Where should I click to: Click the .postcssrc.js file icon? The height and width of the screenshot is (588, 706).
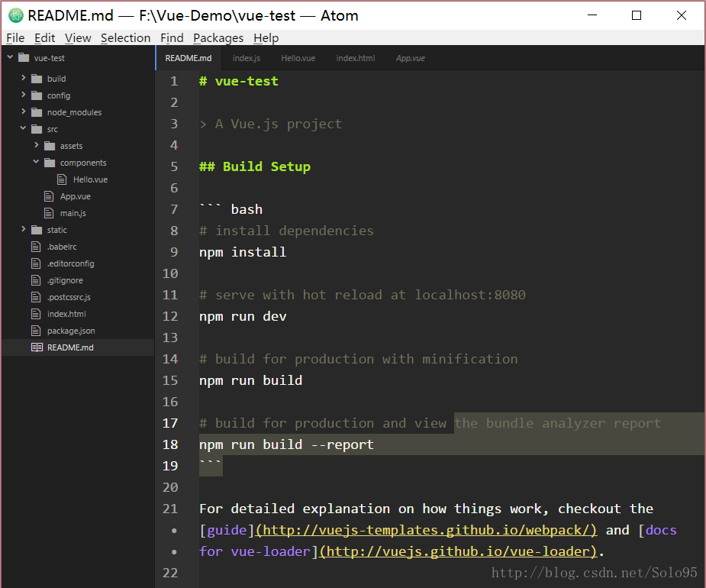36,297
